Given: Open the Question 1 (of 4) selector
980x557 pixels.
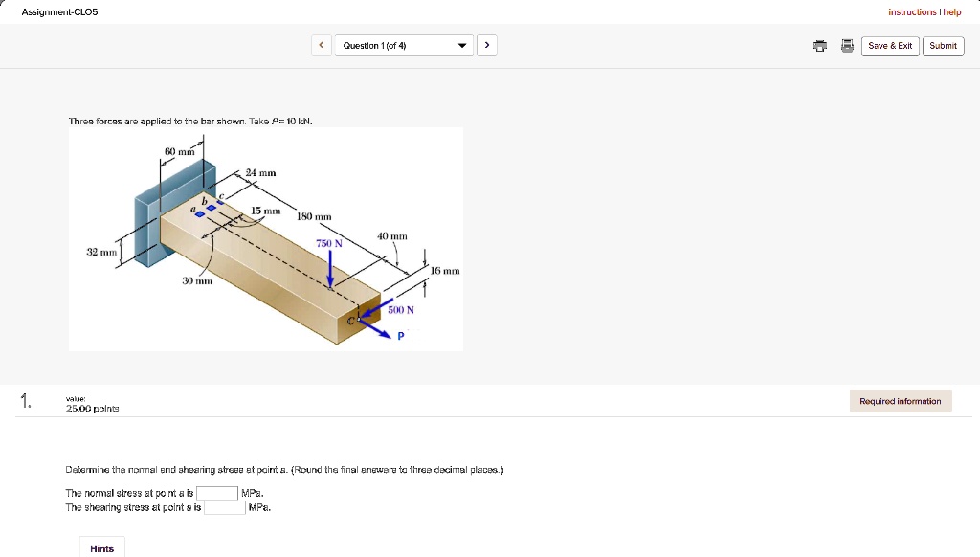Looking at the screenshot, I should pyautogui.click(x=402, y=44).
